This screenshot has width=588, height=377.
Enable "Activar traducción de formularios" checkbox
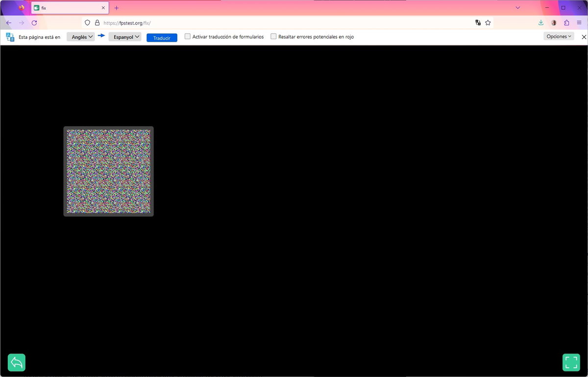(188, 36)
